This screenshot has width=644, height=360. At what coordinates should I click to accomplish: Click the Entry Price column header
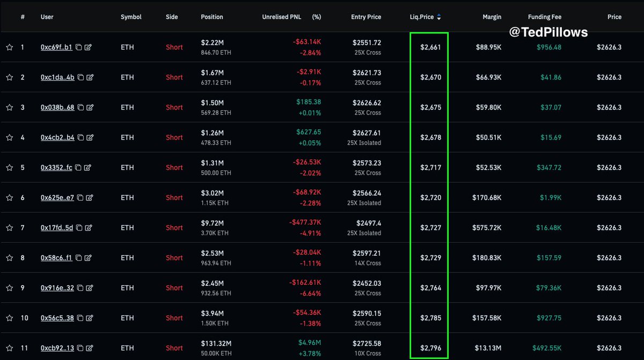[366, 17]
